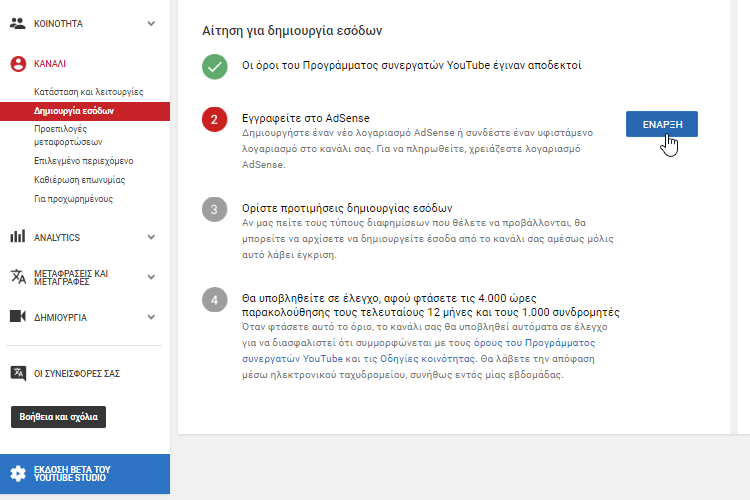Open Προεπιλογές μεταφορτώσεων in sidebar
750x500 pixels.
coord(68,135)
